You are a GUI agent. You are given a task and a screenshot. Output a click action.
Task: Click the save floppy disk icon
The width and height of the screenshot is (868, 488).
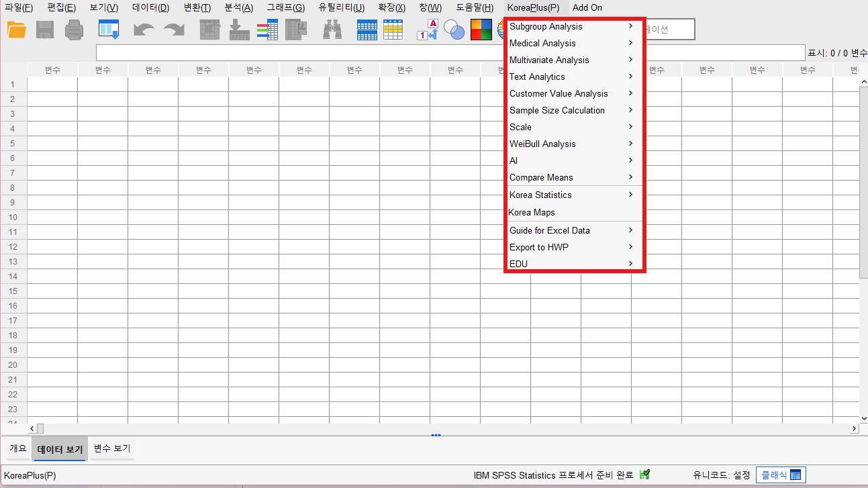click(45, 30)
